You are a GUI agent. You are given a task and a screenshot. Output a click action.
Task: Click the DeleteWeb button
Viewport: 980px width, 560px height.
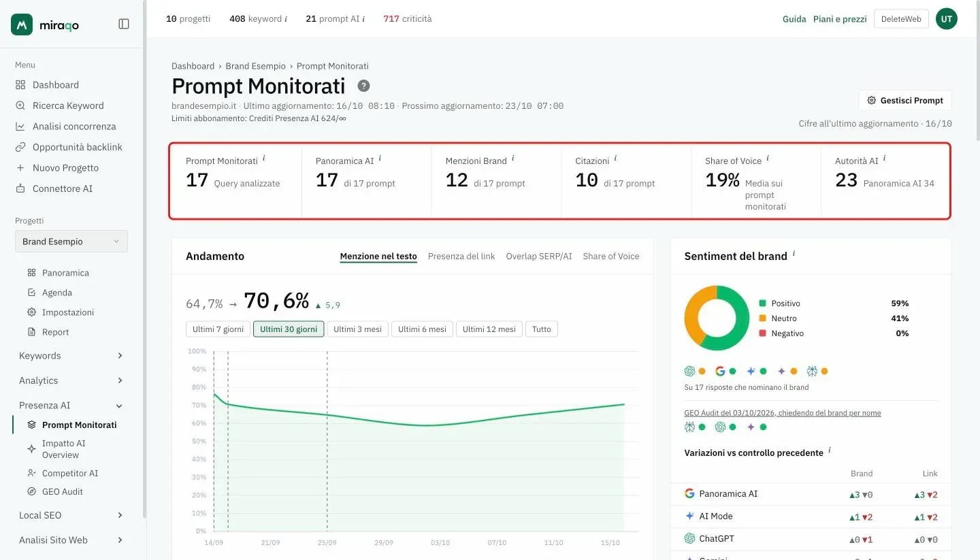pyautogui.click(x=901, y=19)
